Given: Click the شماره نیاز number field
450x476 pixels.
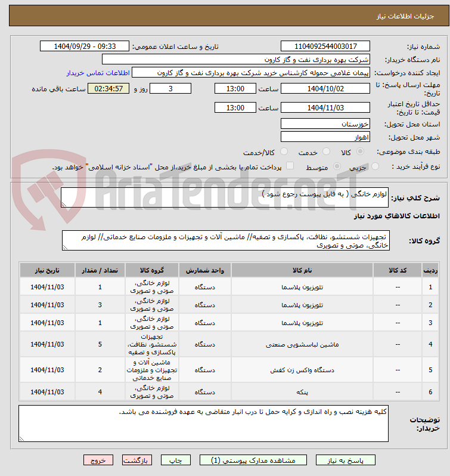Looking at the screenshot, I should (325, 46).
